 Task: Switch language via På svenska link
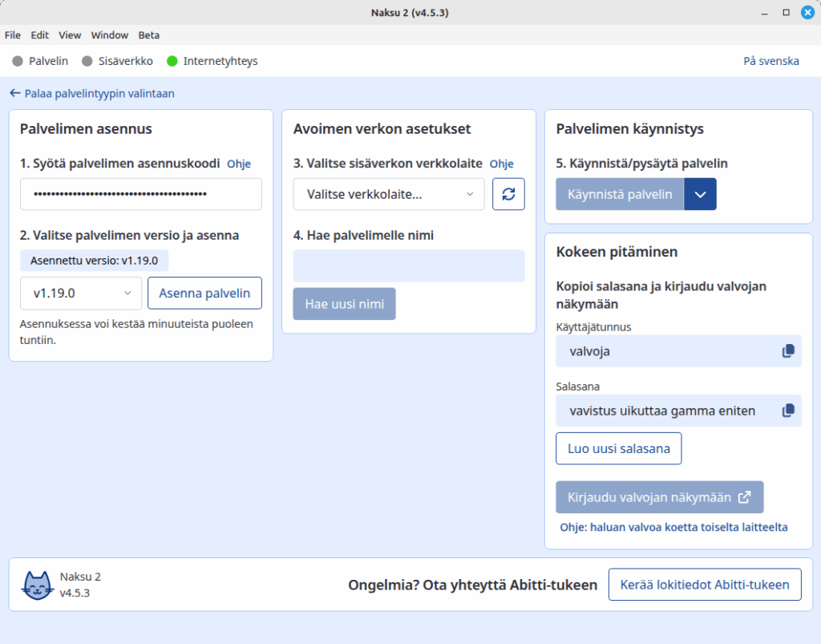[770, 60]
